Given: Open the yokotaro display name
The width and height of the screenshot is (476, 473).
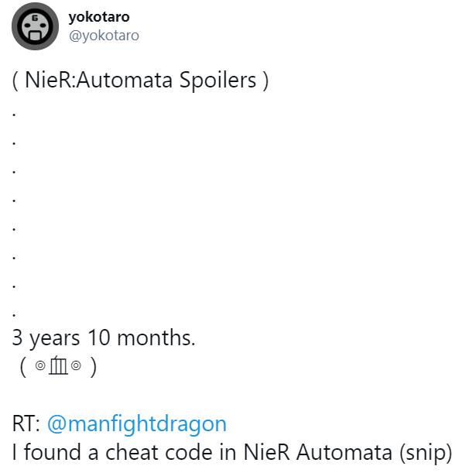Looking at the screenshot, I should click(99, 17).
